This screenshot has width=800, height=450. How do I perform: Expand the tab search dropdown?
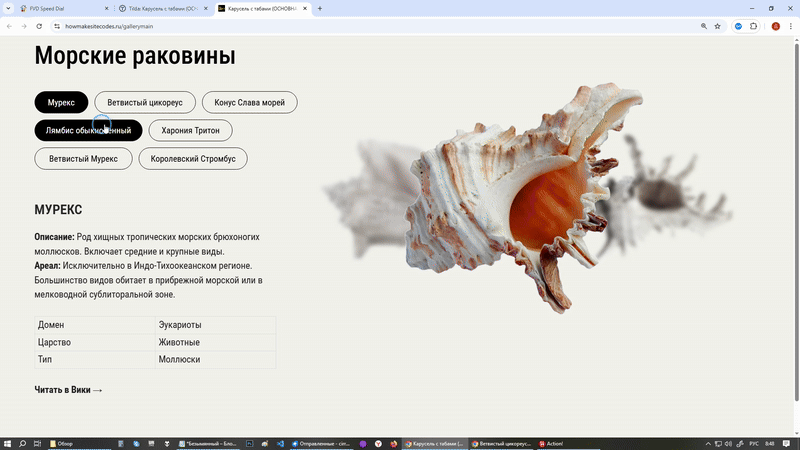(8, 8)
